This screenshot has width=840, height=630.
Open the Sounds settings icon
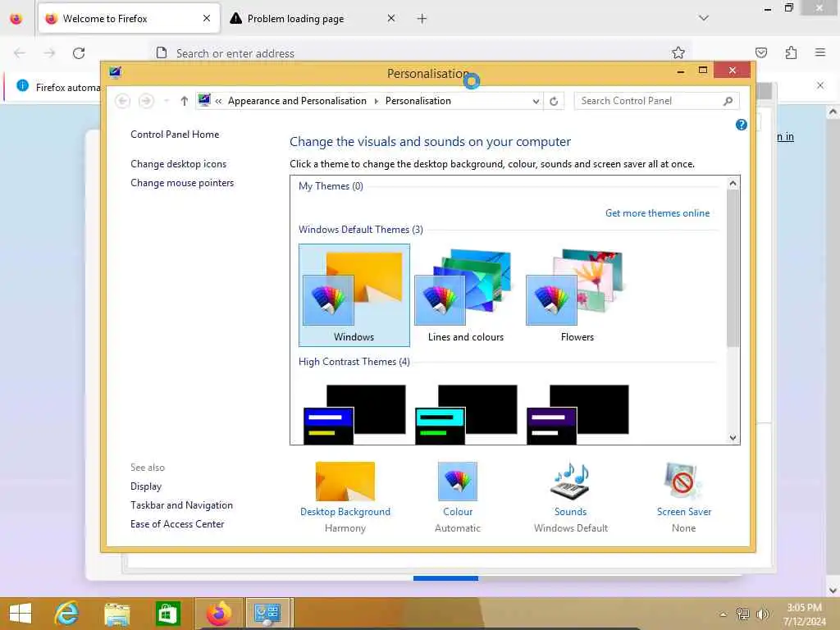pyautogui.click(x=570, y=481)
